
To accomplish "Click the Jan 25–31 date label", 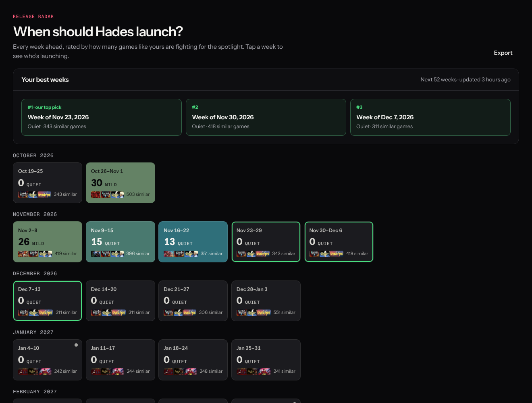I will (249, 348).
